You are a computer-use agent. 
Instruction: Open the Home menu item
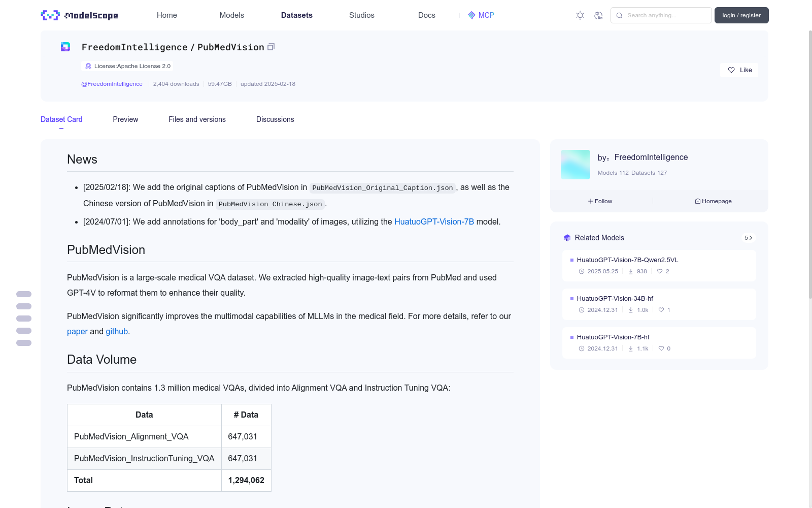click(x=167, y=15)
